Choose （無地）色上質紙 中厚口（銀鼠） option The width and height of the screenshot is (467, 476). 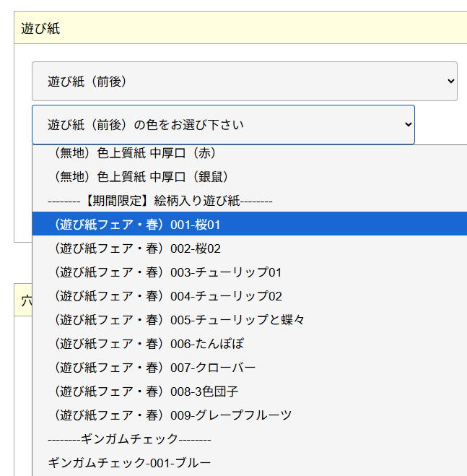point(141,177)
